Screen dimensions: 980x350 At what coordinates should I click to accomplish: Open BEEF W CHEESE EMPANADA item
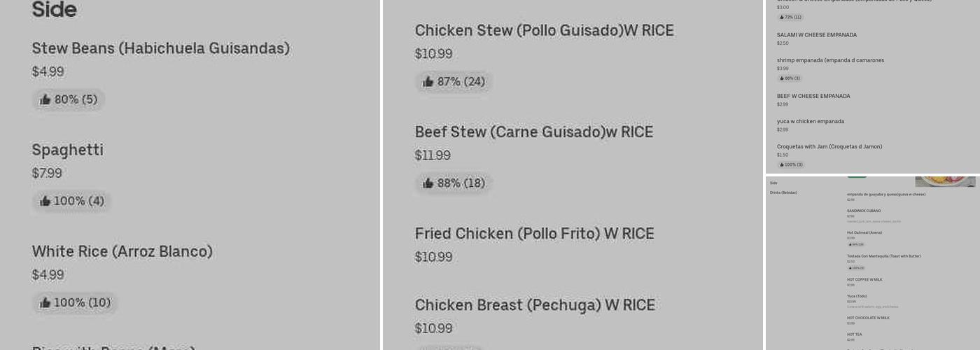coord(813,96)
